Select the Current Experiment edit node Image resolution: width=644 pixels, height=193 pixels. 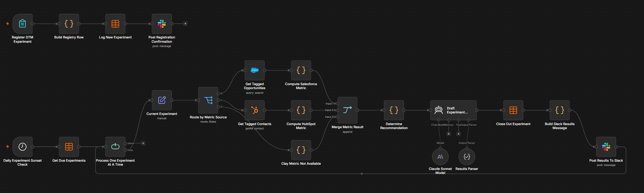162,100
